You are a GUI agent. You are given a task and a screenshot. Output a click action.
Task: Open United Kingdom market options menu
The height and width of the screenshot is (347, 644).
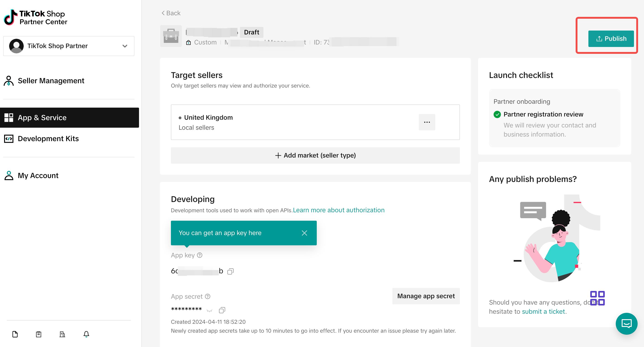click(427, 122)
